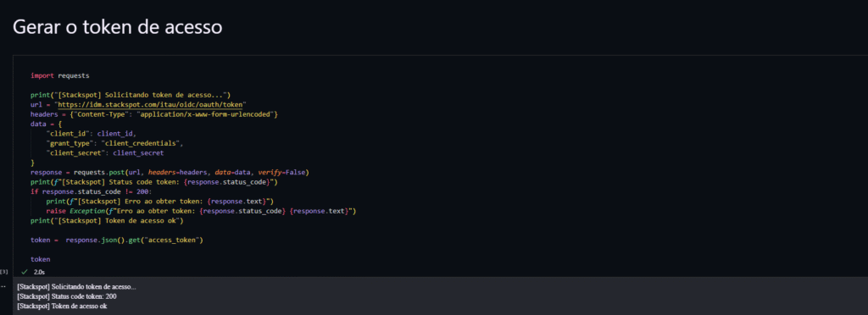
Task: Click the 'raise Exception' code line
Action: 201,211
